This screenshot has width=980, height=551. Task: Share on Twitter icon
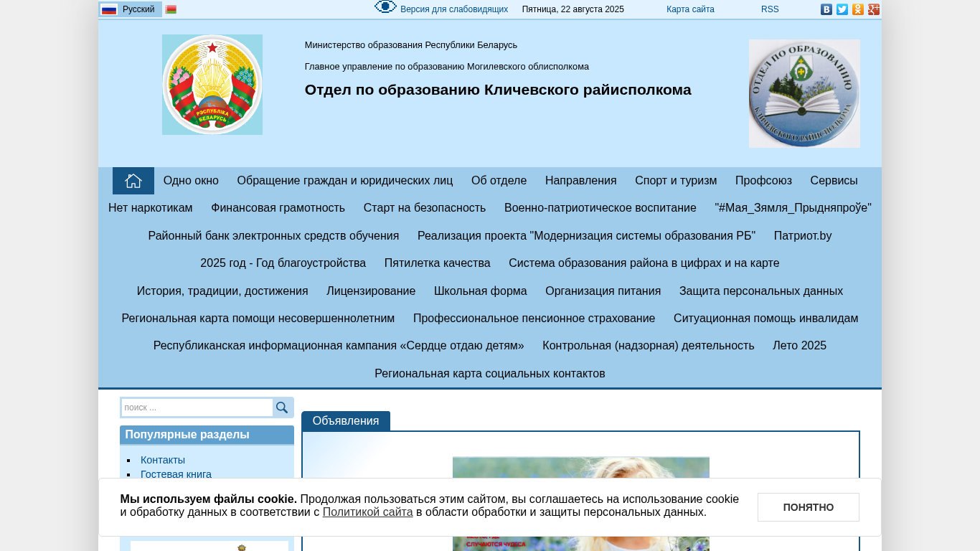pyautogui.click(x=842, y=9)
